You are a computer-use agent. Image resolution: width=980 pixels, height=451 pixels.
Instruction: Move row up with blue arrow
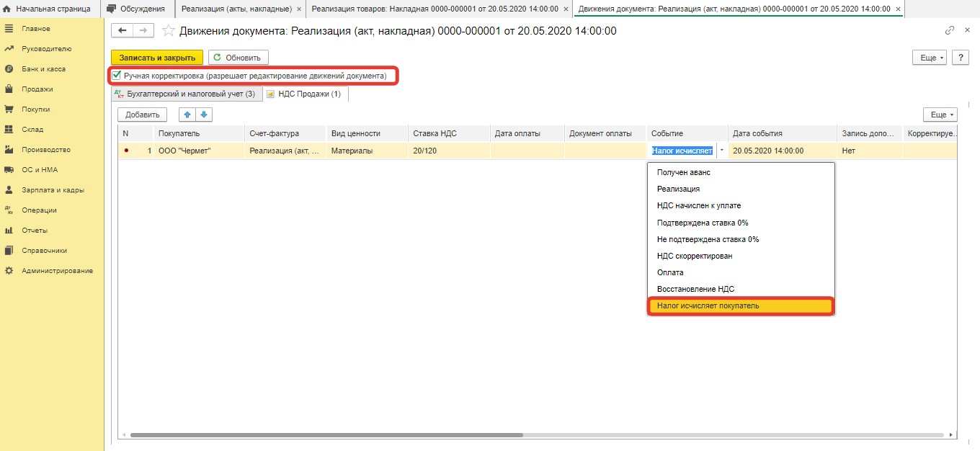187,115
